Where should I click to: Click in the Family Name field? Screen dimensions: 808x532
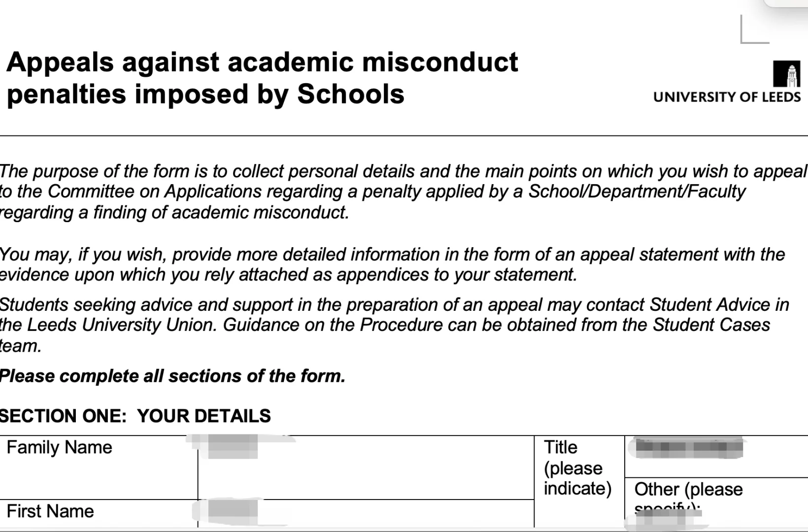366,467
